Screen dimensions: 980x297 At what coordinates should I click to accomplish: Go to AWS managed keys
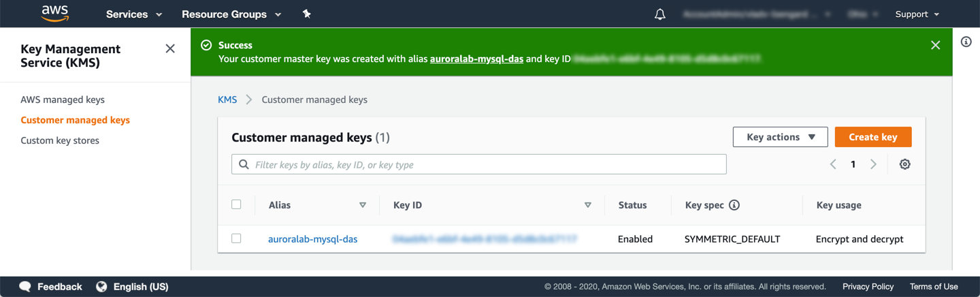tap(63, 99)
